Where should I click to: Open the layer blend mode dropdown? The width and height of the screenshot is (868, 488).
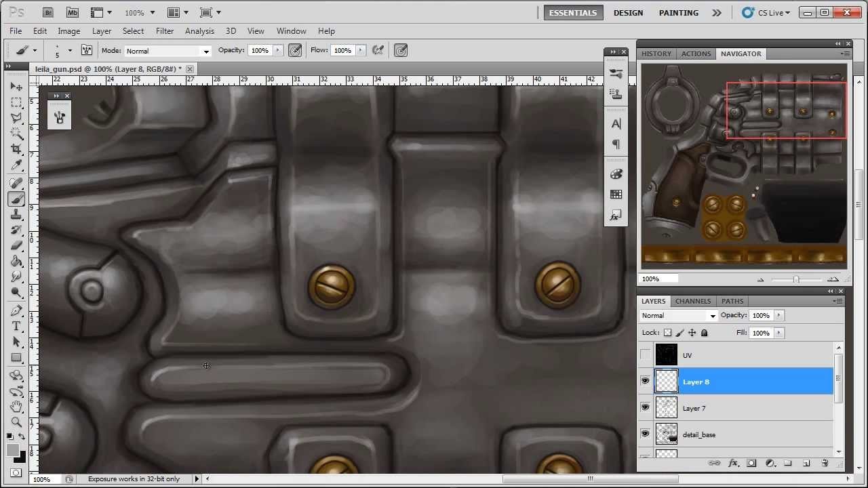tap(678, 315)
